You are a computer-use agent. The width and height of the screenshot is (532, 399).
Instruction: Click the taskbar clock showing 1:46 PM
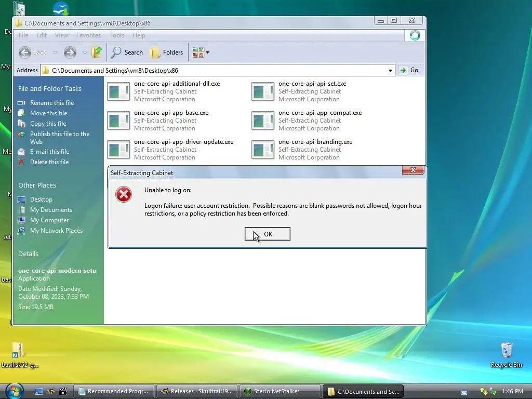pos(512,391)
